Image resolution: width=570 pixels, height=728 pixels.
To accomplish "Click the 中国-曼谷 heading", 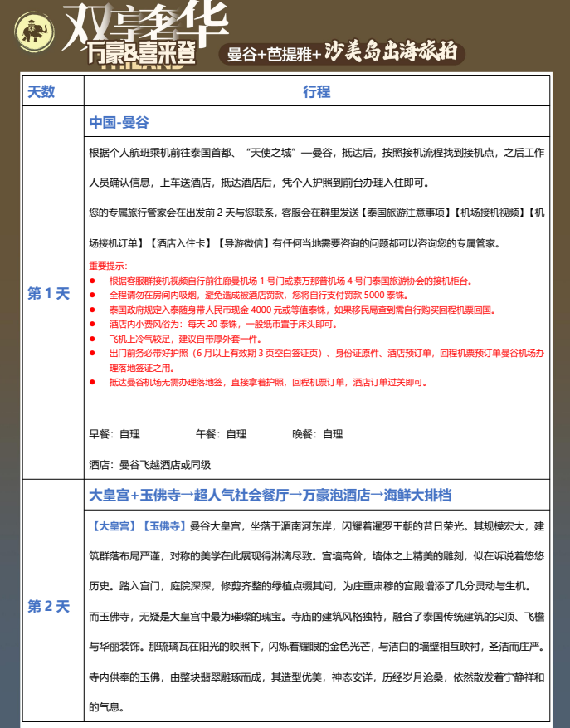I will [x=119, y=122].
